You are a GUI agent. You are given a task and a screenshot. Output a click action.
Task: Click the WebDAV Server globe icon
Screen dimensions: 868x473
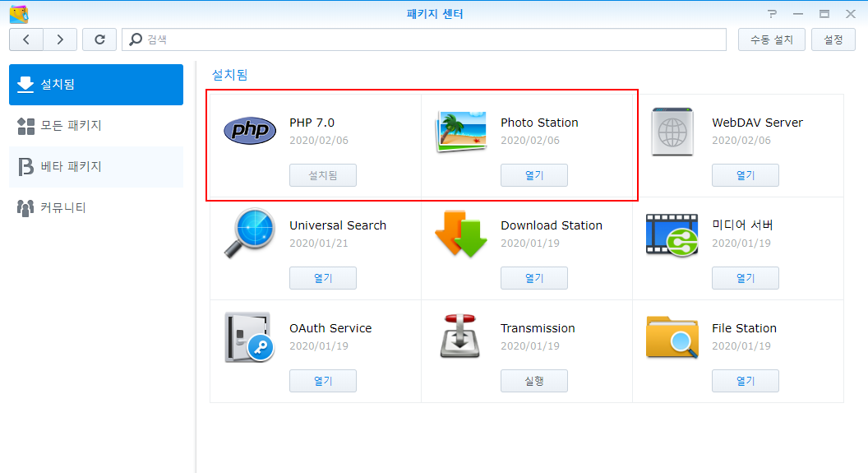pyautogui.click(x=672, y=132)
